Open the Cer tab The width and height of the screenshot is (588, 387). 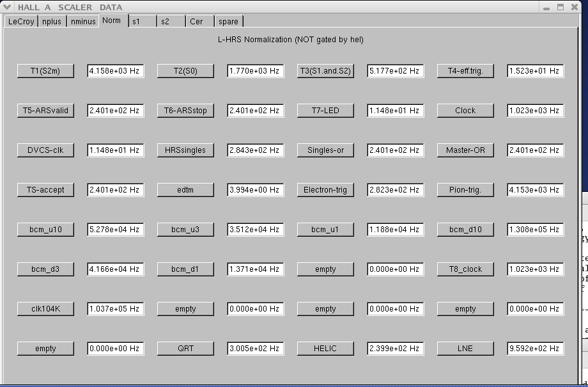click(200, 21)
